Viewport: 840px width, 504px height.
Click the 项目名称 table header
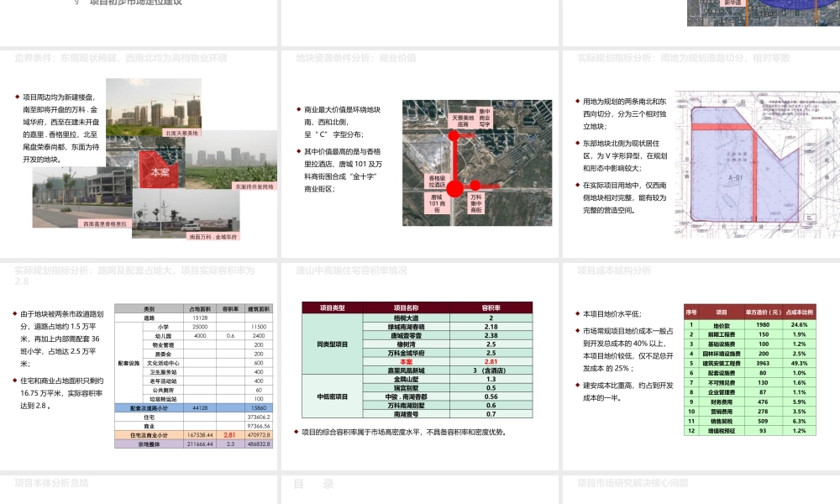coord(406,308)
